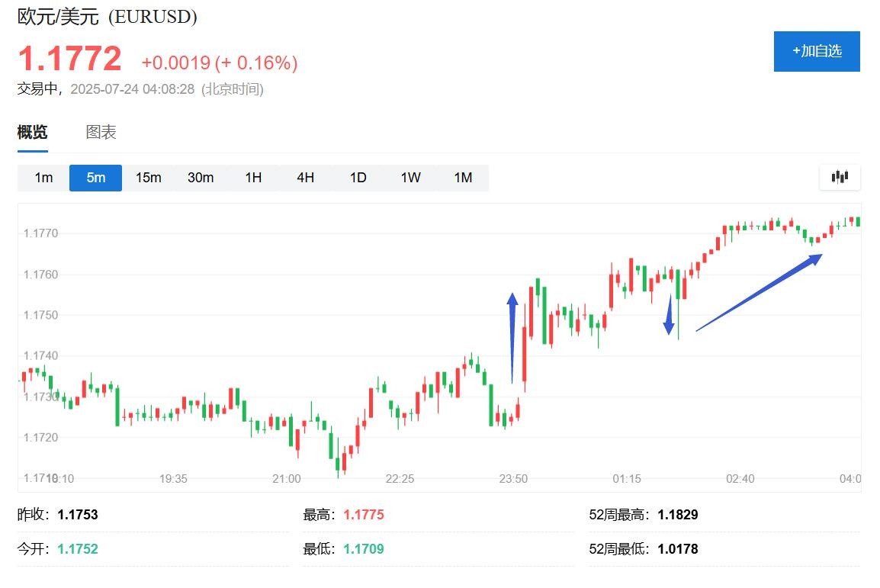
Task: Click the vertical blue up arrow on chart
Action: pyautogui.click(x=512, y=336)
